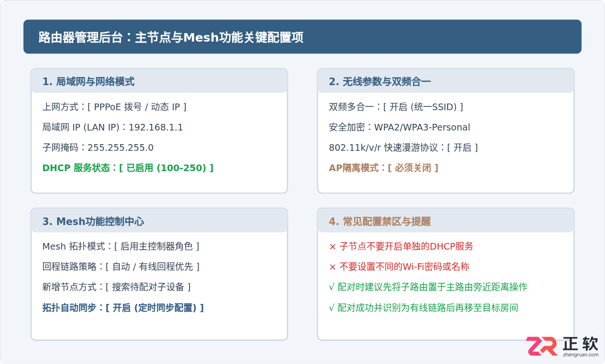Click the red warning "× 子节点不要开启单独的DHCP服务"
This screenshot has height=364, width=605.
tap(401, 246)
